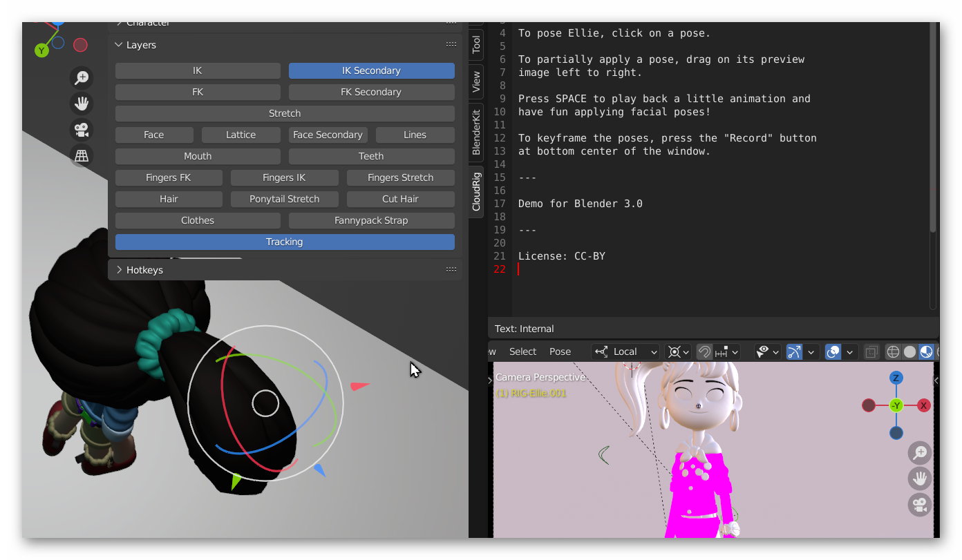Open the CloudRig sidebar tab

tap(476, 191)
